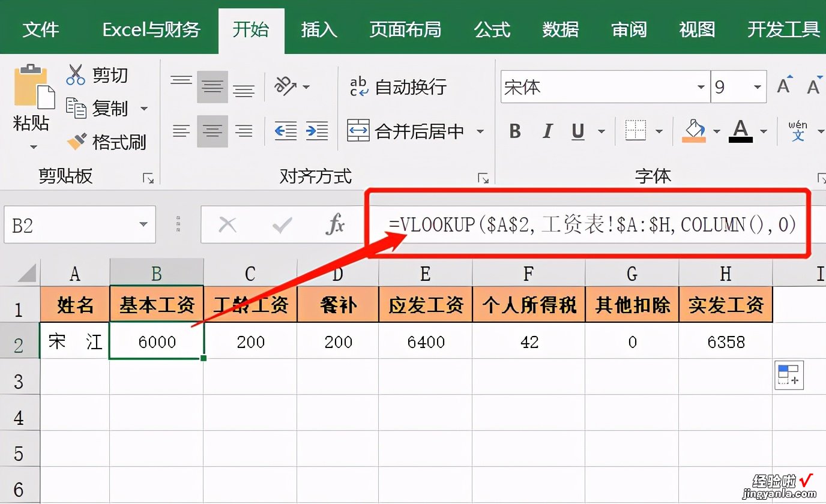Click Merge and Center (合并后居中)
Image resolution: width=826 pixels, height=504 pixels.
click(x=406, y=131)
